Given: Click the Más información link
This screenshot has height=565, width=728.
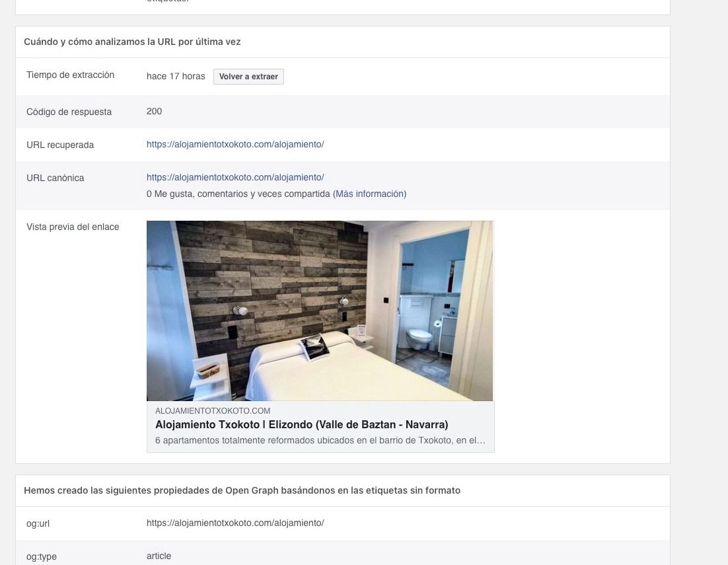Looking at the screenshot, I should coord(371,194).
